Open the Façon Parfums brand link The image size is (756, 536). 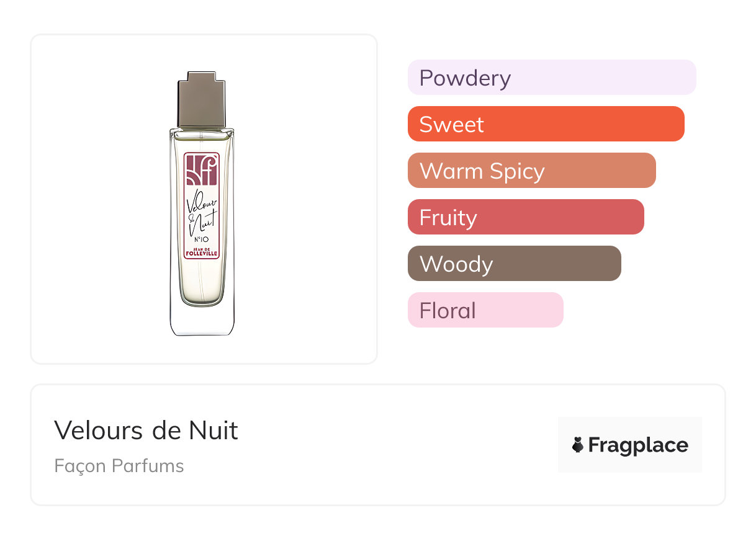[x=119, y=466]
